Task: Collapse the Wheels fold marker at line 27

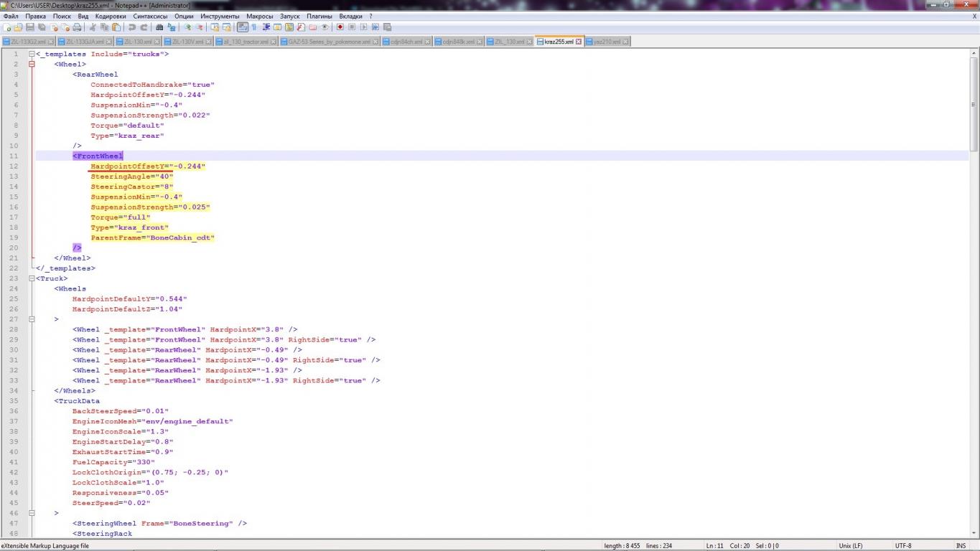Action: coord(32,319)
